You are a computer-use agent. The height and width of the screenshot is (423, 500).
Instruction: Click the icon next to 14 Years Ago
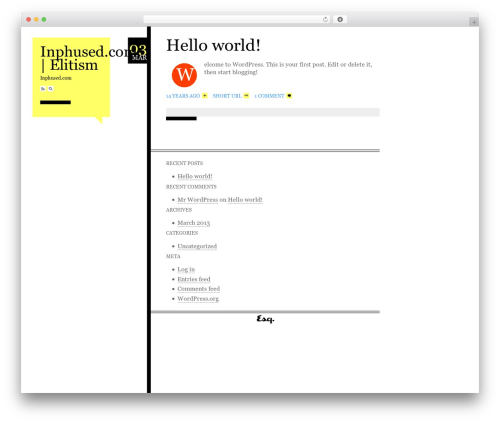point(205,96)
